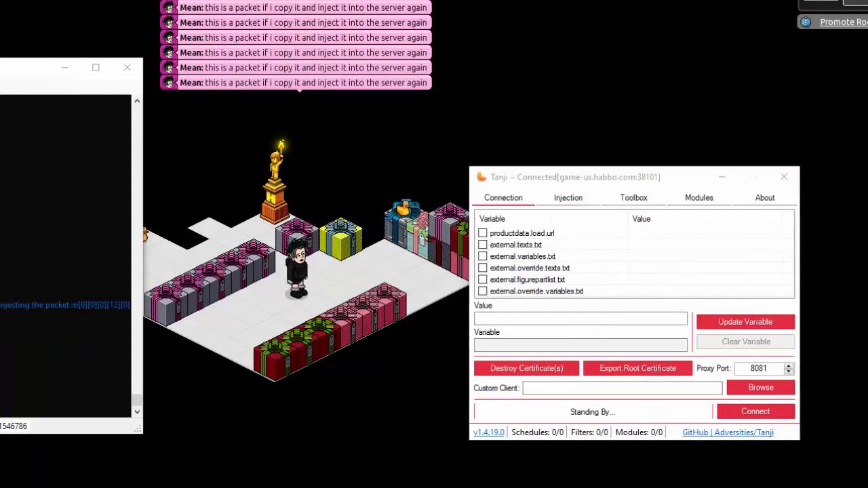Check the external.variables.txt checkbox
Image resolution: width=868 pixels, height=488 pixels.
(482, 256)
